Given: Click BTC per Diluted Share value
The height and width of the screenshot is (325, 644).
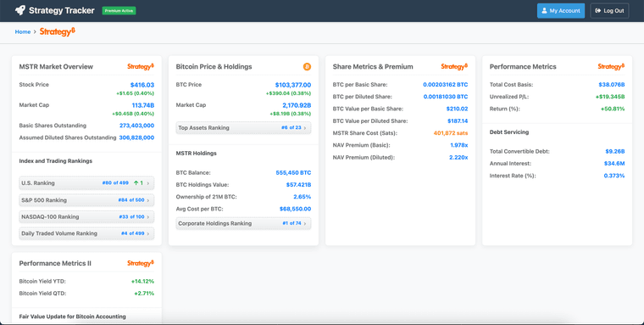Looking at the screenshot, I should pos(446,97).
